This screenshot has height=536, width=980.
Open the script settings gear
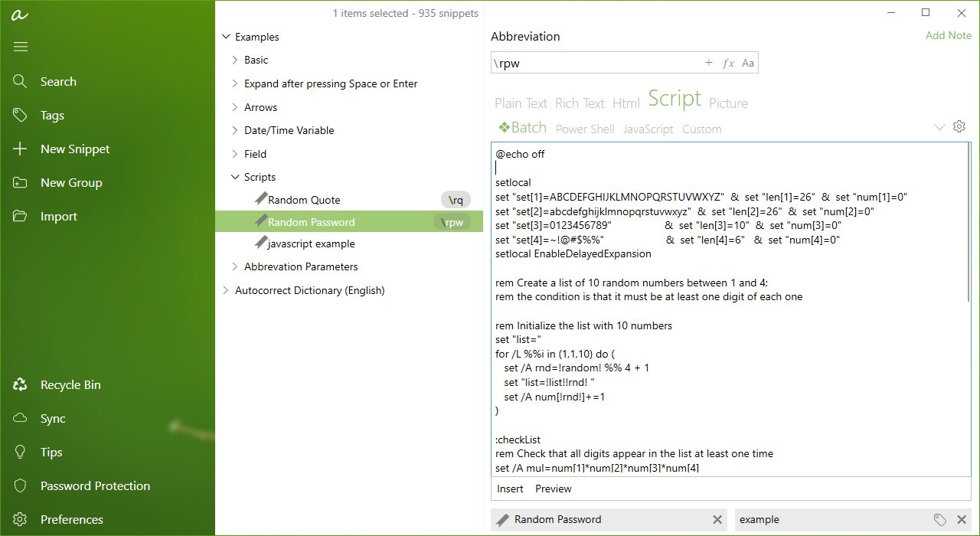[959, 126]
